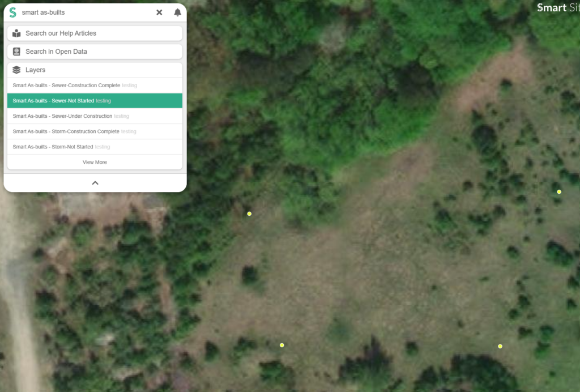The width and height of the screenshot is (580, 392).
Task: Collapse the search panel with the chevron
Action: point(95,182)
